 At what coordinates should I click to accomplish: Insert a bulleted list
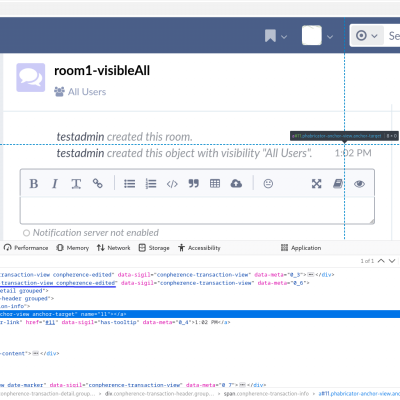tap(129, 184)
